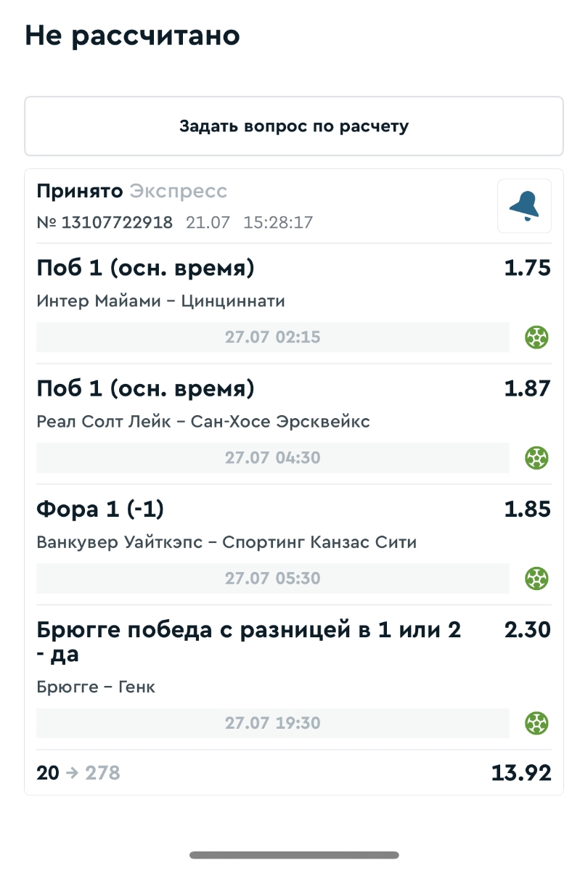Tap the 'Фора 1 (-1)' bet title
588x871 pixels.
coord(100,510)
